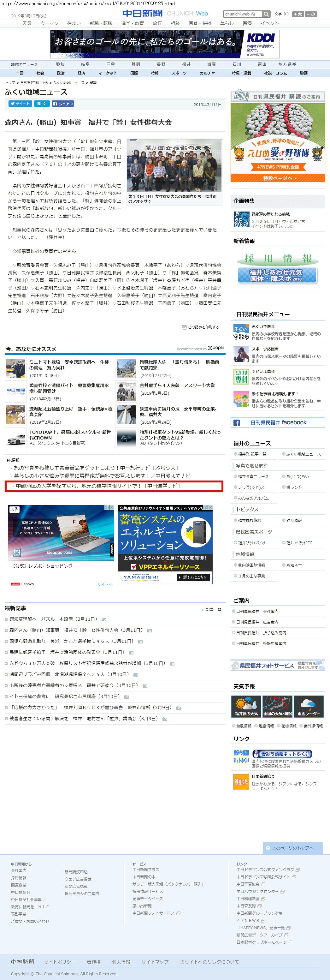Click the Hatena B! bookmark button
Image resolution: width=330 pixels, height=980 pixels.
coord(41,104)
